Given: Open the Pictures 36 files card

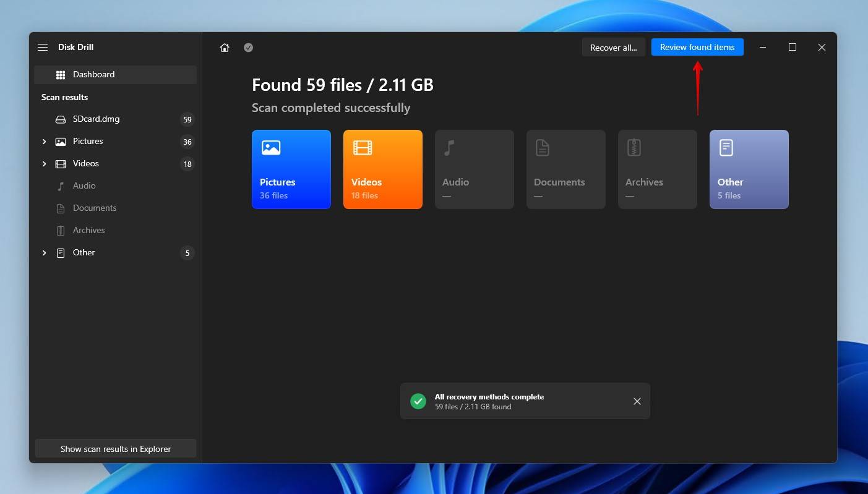Looking at the screenshot, I should pos(291,169).
